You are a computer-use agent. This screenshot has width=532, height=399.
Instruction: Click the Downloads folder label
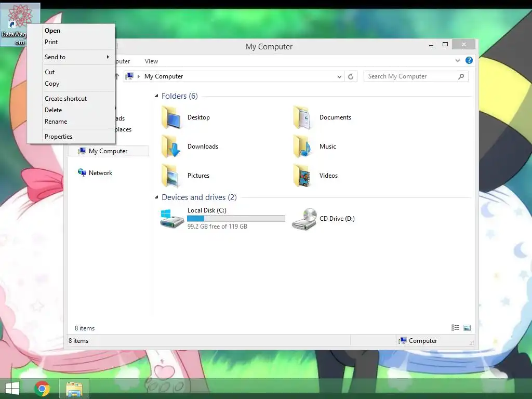(x=203, y=147)
